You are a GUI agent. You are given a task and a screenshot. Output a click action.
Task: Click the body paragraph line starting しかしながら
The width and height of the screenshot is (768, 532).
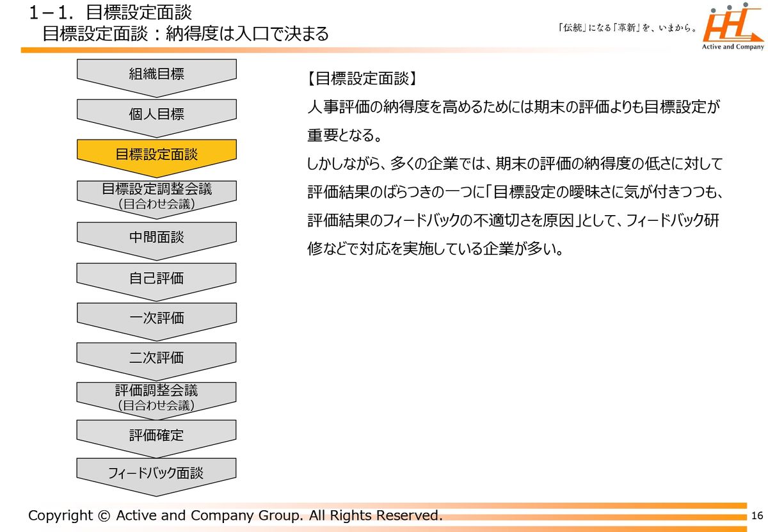(515, 164)
